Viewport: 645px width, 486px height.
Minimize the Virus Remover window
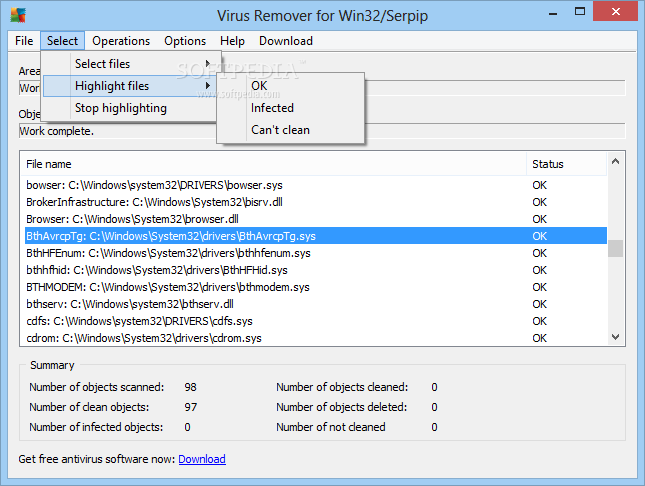(553, 13)
